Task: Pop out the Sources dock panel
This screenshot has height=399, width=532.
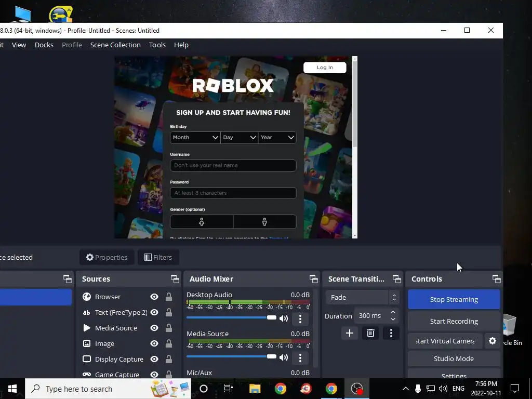Action: 175,279
